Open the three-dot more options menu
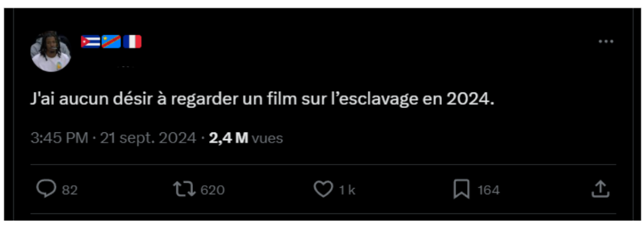 coord(606,41)
